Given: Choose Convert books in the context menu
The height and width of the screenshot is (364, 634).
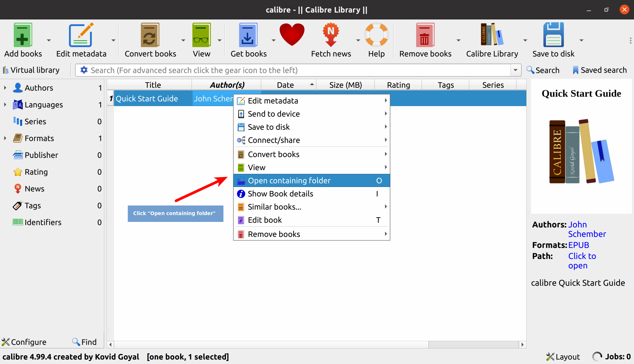Looking at the screenshot, I should (x=311, y=154).
